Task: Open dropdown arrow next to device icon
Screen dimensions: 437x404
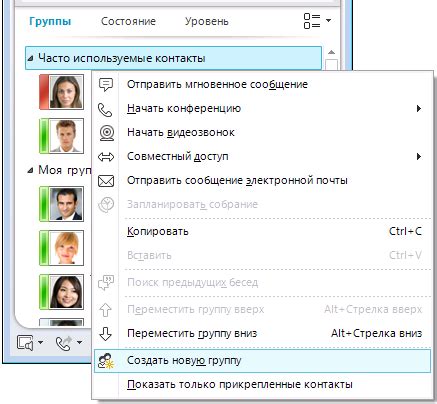Action: 40,342
